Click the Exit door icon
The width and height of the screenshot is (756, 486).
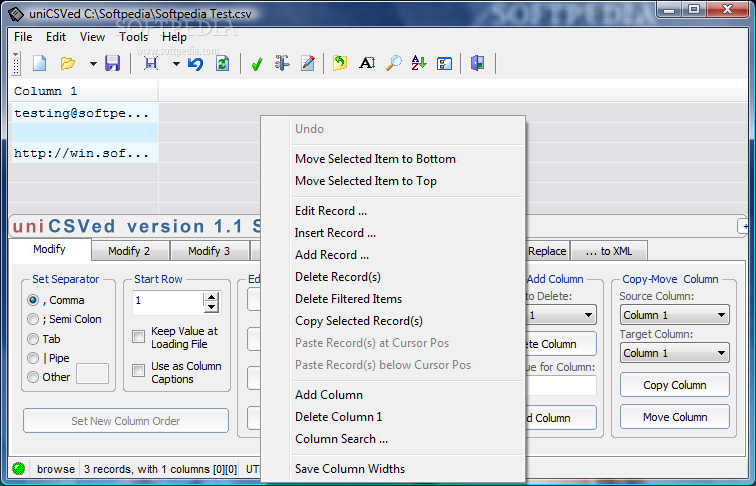click(477, 63)
